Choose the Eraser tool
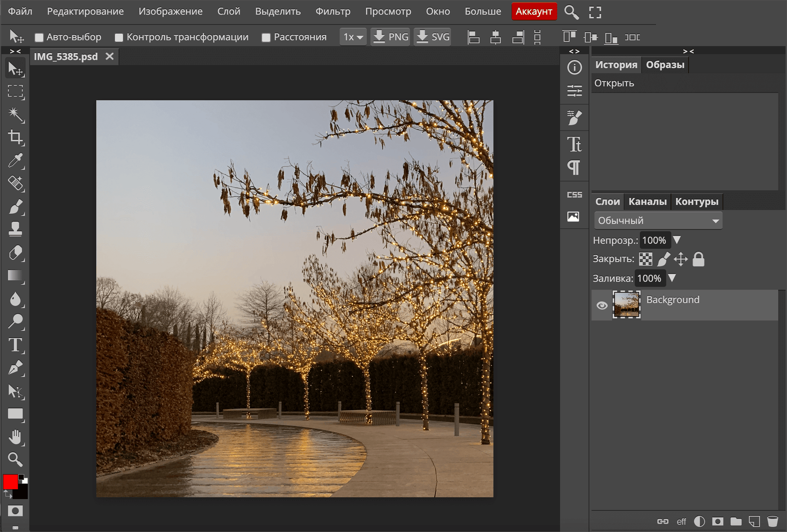The height and width of the screenshot is (532, 787). [x=15, y=253]
